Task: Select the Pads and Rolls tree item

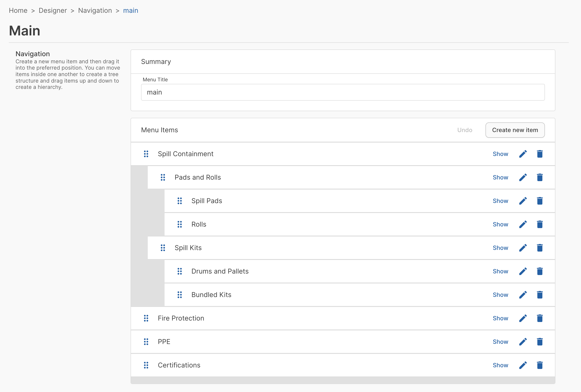Action: pos(198,177)
